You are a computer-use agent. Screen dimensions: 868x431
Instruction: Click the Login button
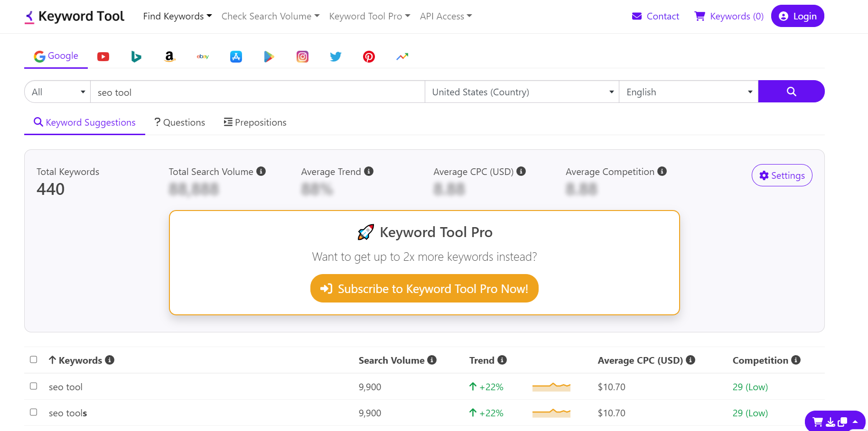pos(798,16)
